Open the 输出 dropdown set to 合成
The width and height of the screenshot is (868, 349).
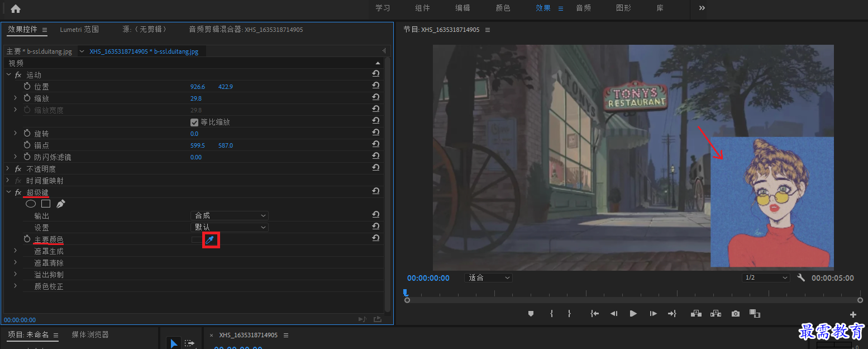point(230,215)
